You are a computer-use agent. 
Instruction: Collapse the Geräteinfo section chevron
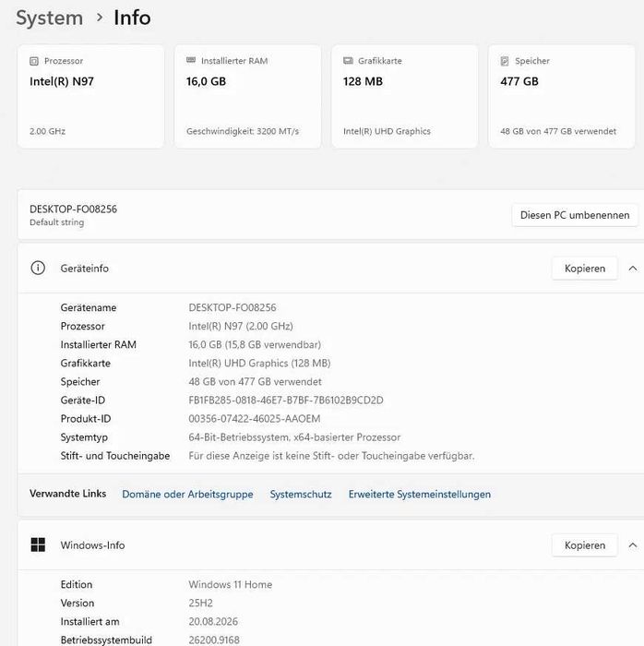pos(633,269)
